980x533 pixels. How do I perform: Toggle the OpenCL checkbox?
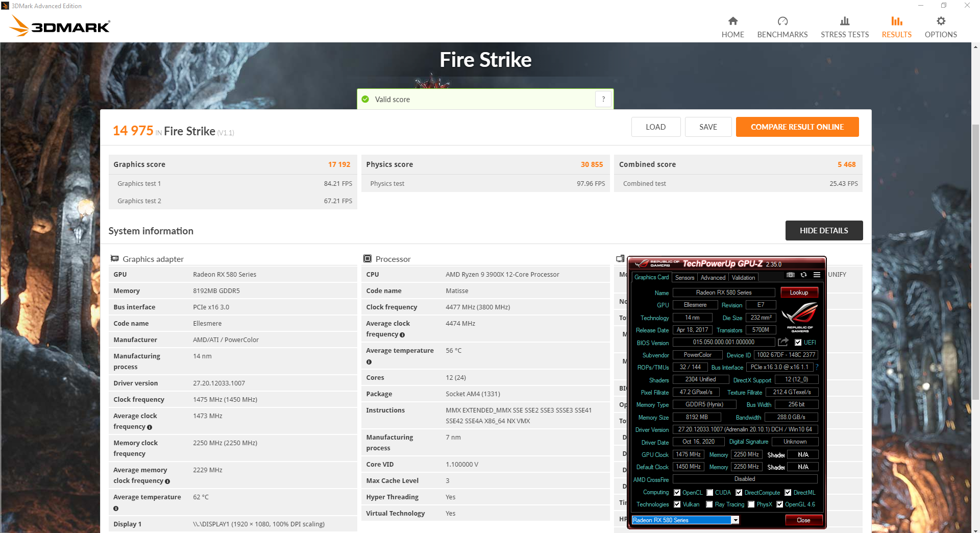click(677, 493)
